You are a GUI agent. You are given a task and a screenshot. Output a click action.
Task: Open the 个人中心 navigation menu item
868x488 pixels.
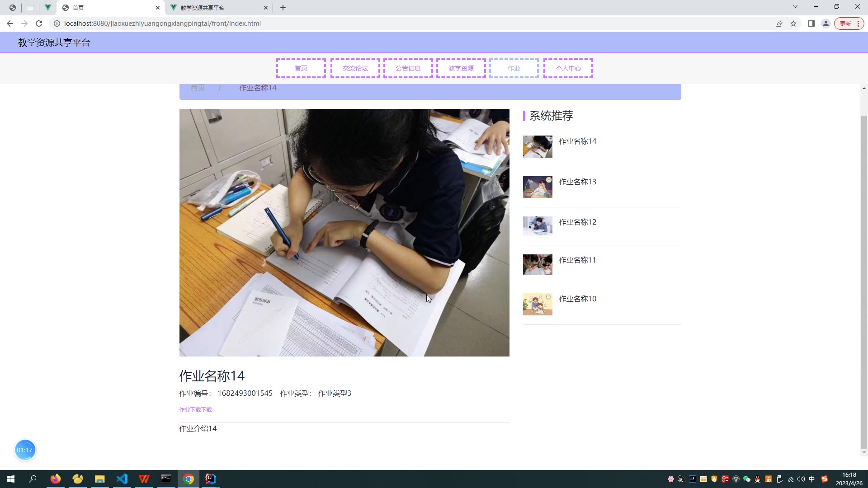tap(568, 68)
